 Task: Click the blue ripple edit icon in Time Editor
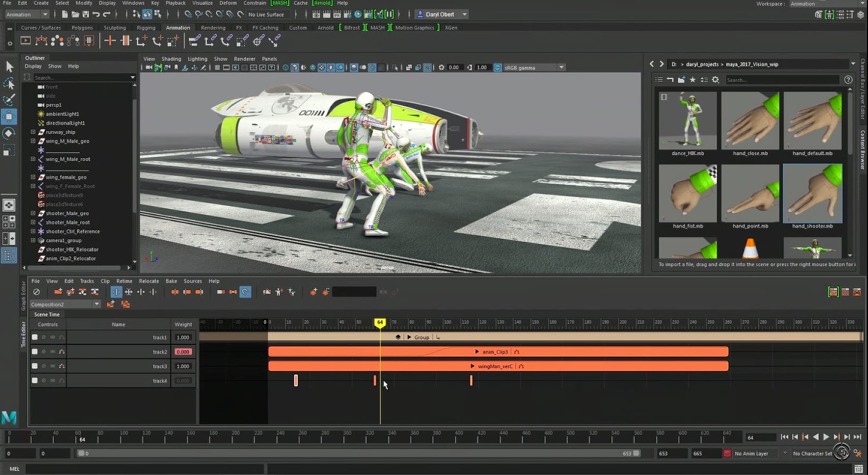point(117,292)
